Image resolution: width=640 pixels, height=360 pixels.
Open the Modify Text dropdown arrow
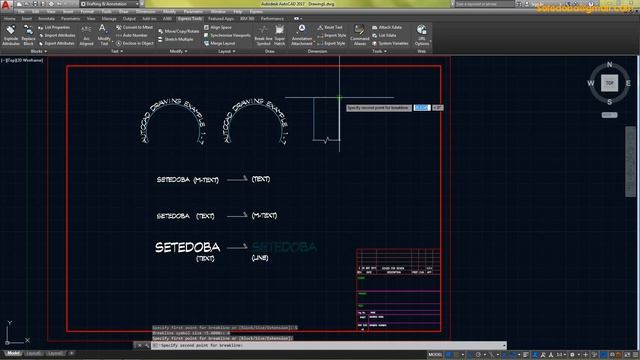pyautogui.click(x=113, y=41)
